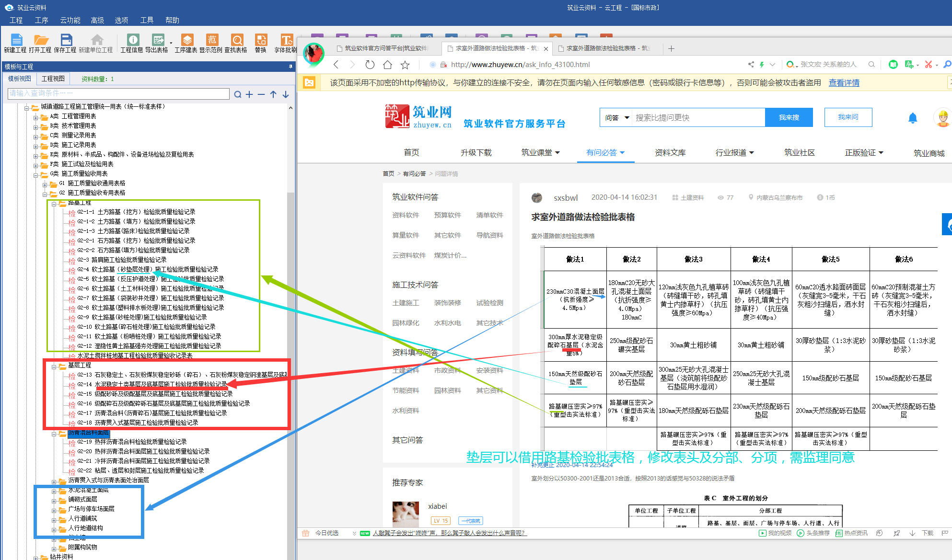Viewport: 952px width, 560px height.
Task: Select G2-18 沥青贯入式基层施工检验批质量检验记录
Action: (138, 423)
